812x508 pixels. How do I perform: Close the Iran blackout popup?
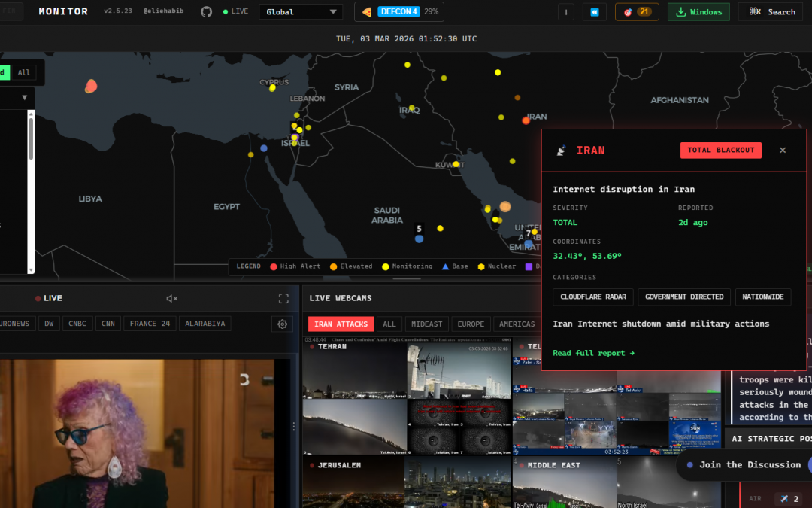pos(783,151)
